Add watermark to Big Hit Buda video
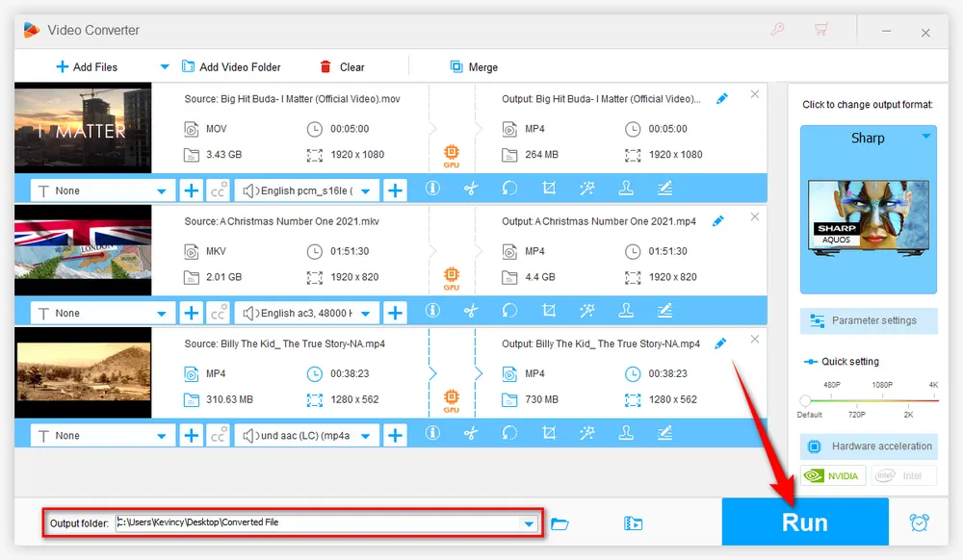The width and height of the screenshot is (963, 560). [x=626, y=189]
